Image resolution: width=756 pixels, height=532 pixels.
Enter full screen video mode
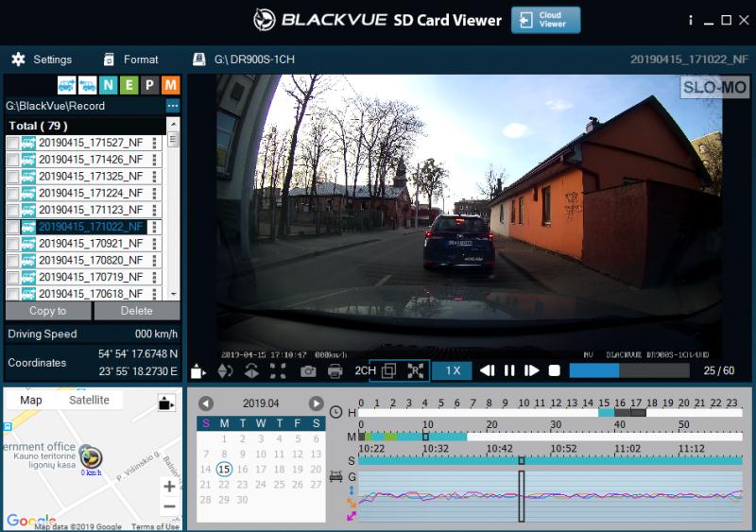tap(278, 371)
